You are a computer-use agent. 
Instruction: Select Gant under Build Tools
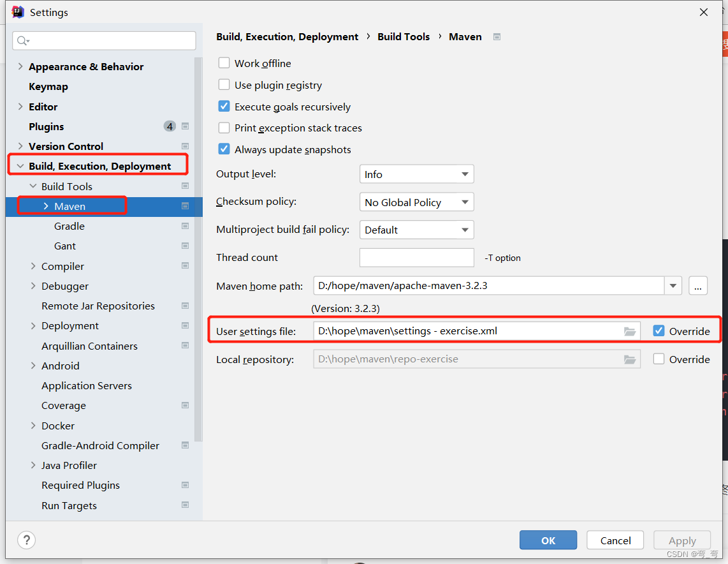64,246
